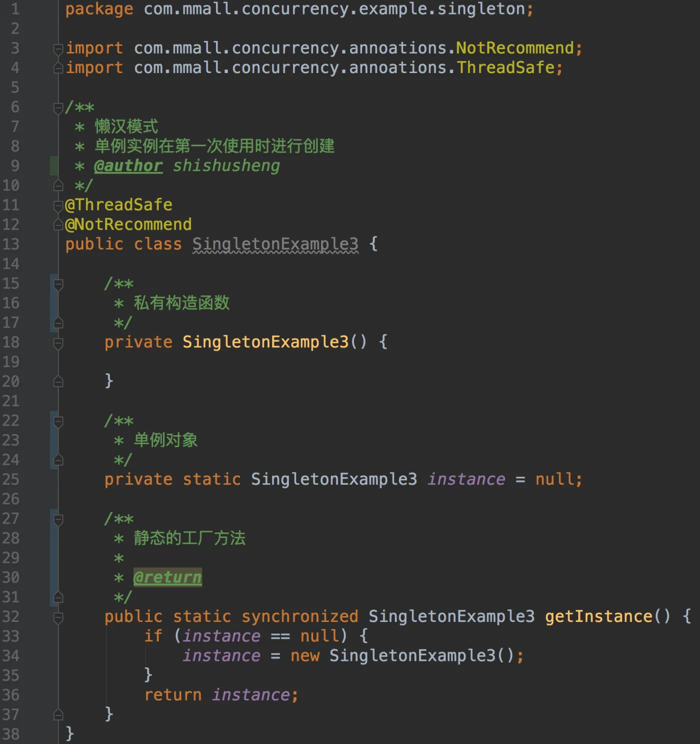Click the @NotRecommend annotation on line 12

tap(128, 224)
